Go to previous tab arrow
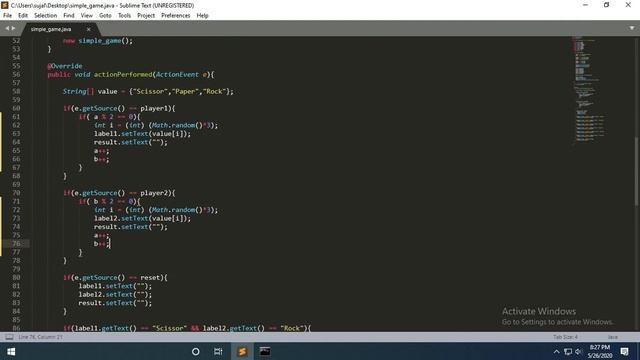Image resolution: width=640 pixels, height=360 pixels. [x=7, y=28]
